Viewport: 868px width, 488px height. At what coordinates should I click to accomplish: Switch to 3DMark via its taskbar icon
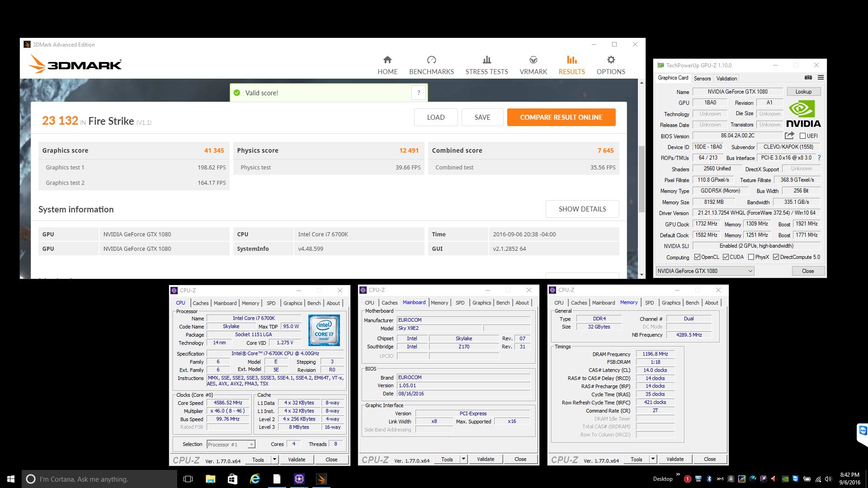pyautogui.click(x=321, y=479)
